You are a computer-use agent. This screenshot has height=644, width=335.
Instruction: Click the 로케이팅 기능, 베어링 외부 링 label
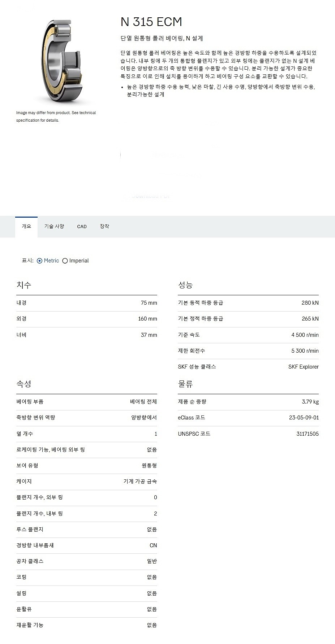pyautogui.click(x=51, y=450)
